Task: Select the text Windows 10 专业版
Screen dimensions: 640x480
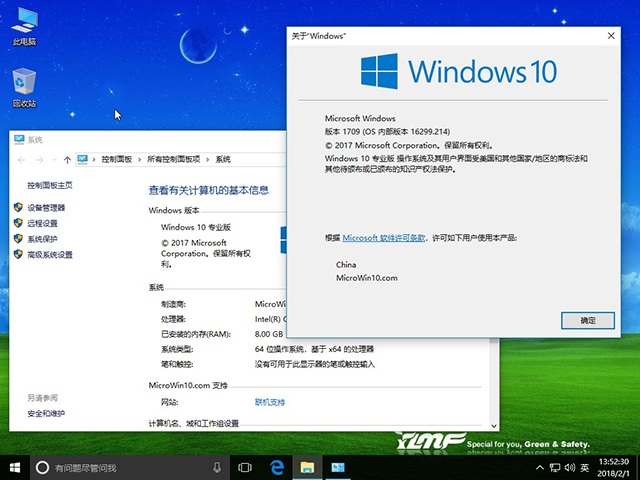Action: click(196, 227)
